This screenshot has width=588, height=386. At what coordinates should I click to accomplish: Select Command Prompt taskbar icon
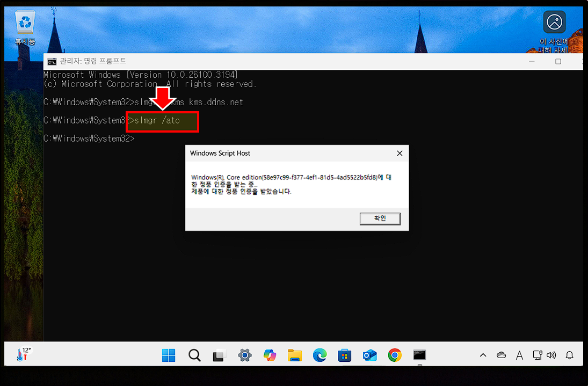pyautogui.click(x=419, y=355)
